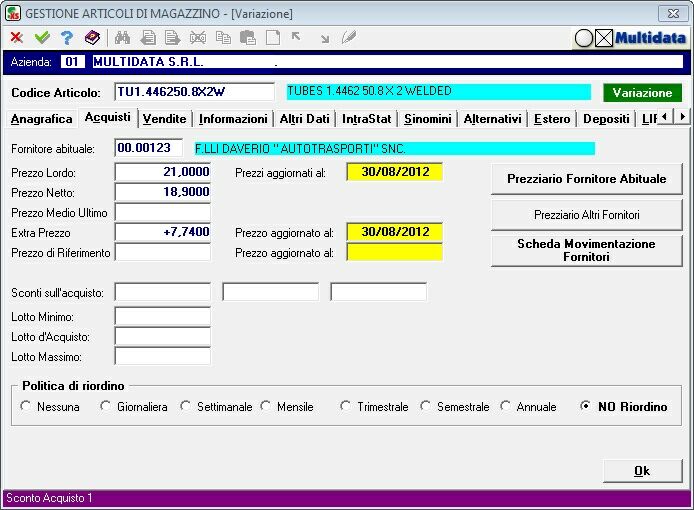Click the F.LLI DAVERIO supplier name text
The width and height of the screenshot is (694, 510).
(x=300, y=149)
